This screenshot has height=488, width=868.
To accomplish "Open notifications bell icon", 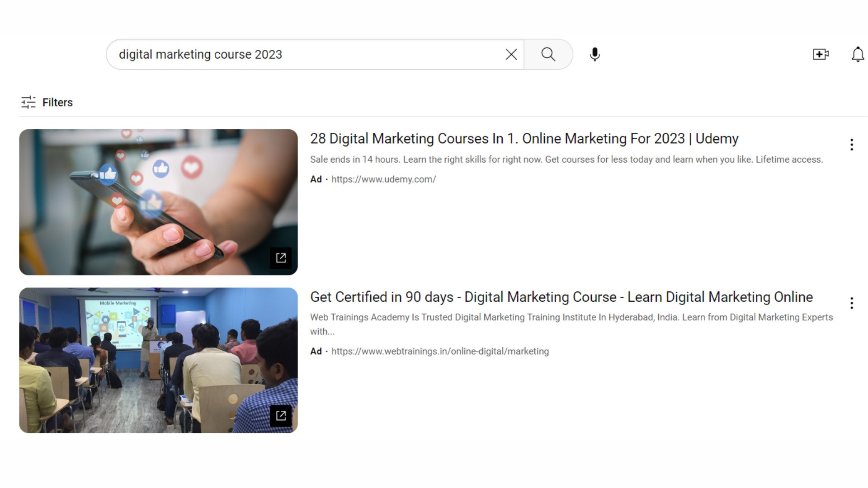I will point(858,54).
